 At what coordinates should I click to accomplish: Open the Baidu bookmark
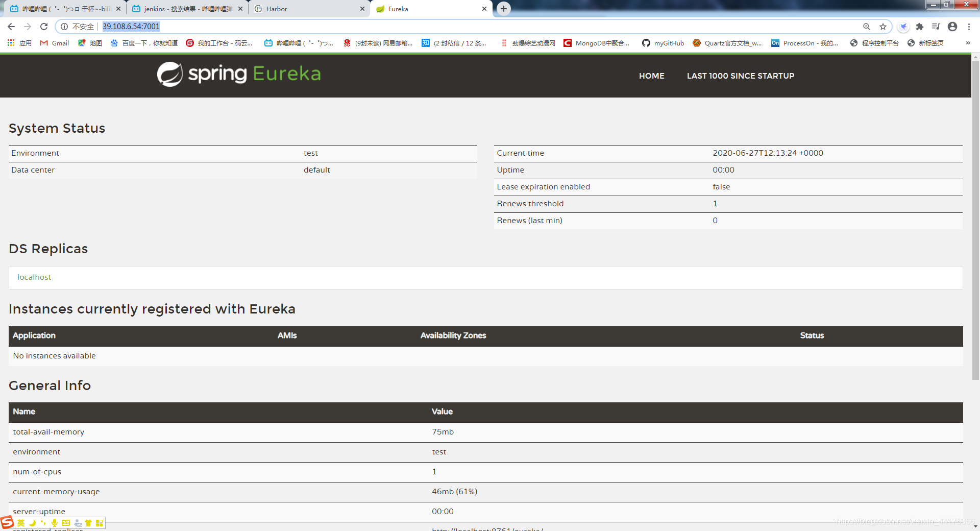pyautogui.click(x=144, y=43)
